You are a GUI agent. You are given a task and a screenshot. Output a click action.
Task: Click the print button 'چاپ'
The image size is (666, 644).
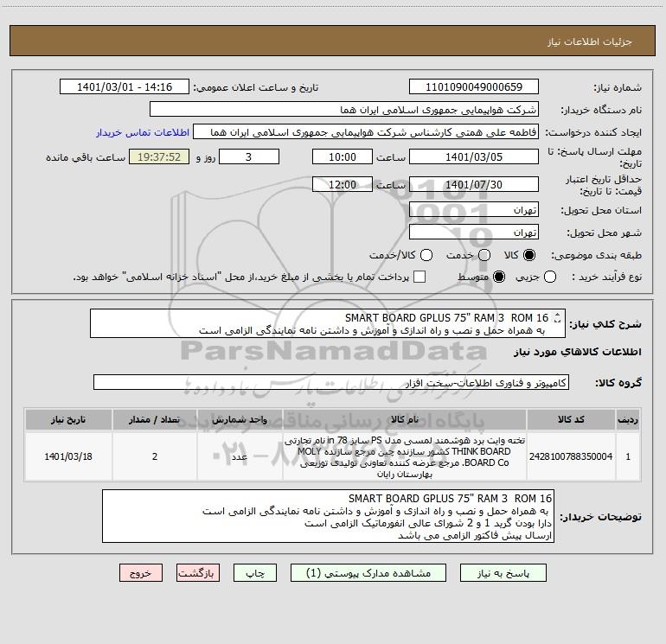(x=255, y=573)
